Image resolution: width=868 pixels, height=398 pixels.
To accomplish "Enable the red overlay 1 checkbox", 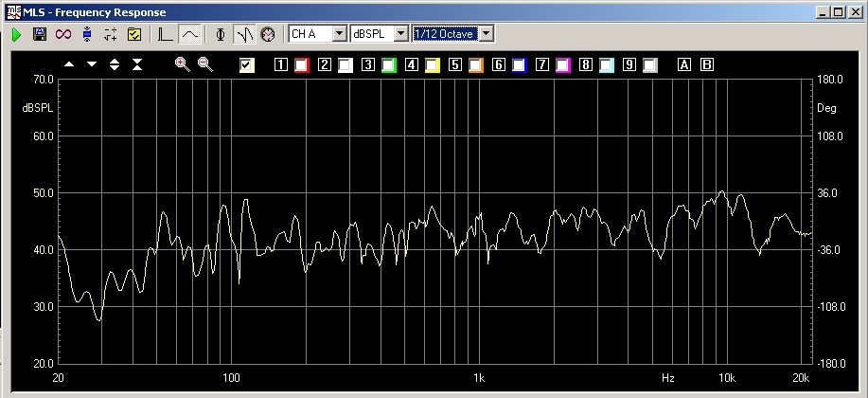I will coord(301,65).
